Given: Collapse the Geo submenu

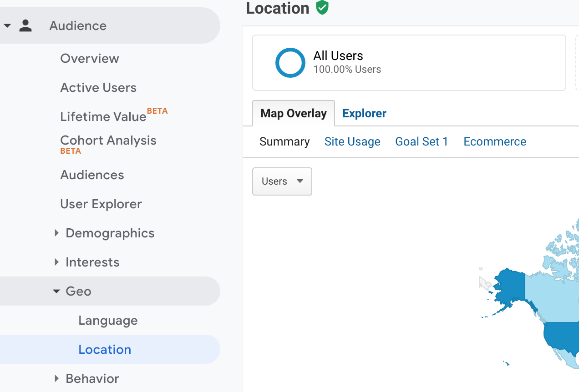Looking at the screenshot, I should click(x=56, y=291).
